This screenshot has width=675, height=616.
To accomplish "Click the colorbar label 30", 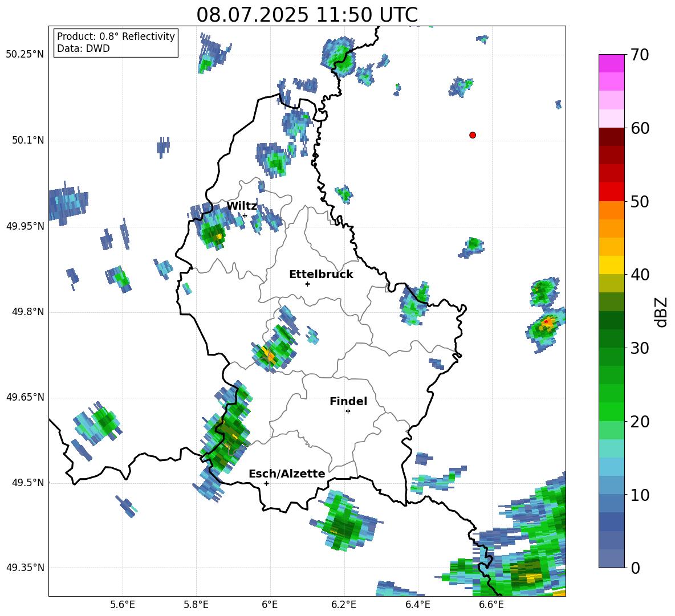I will click(640, 348).
